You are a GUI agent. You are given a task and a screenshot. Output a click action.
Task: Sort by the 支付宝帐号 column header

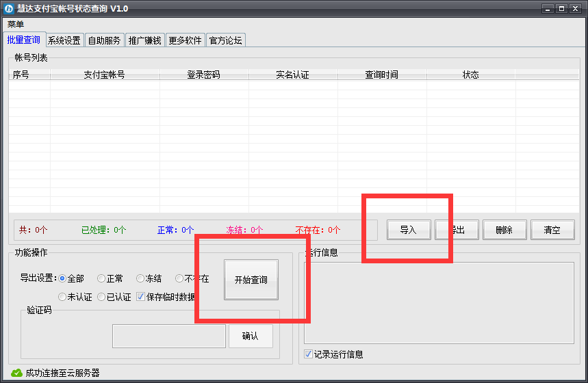(104, 75)
